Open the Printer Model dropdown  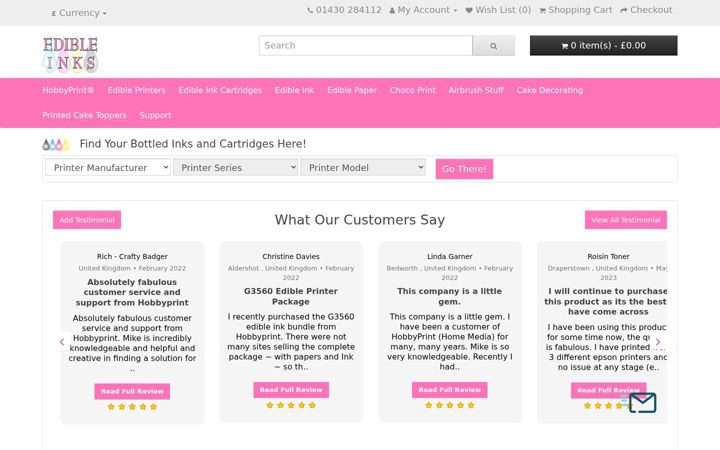pos(363,168)
